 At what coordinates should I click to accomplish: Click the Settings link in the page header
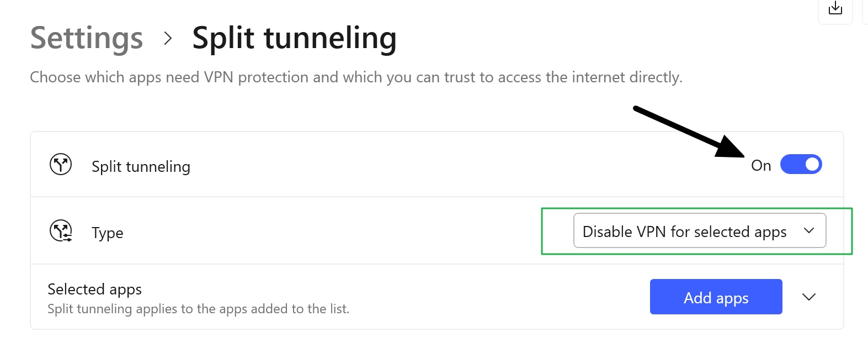point(86,38)
